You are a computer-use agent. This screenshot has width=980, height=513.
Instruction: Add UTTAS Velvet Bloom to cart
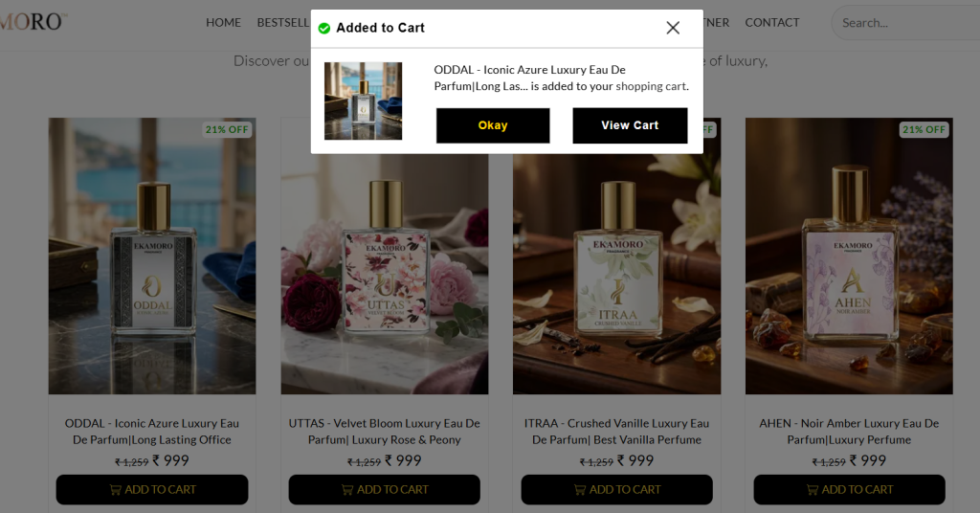pyautogui.click(x=385, y=489)
